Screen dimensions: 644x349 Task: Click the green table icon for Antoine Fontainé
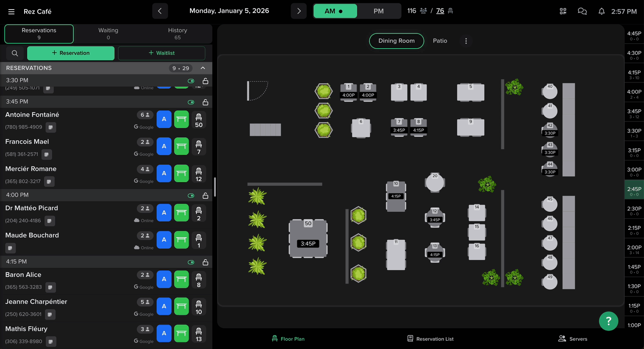click(181, 120)
